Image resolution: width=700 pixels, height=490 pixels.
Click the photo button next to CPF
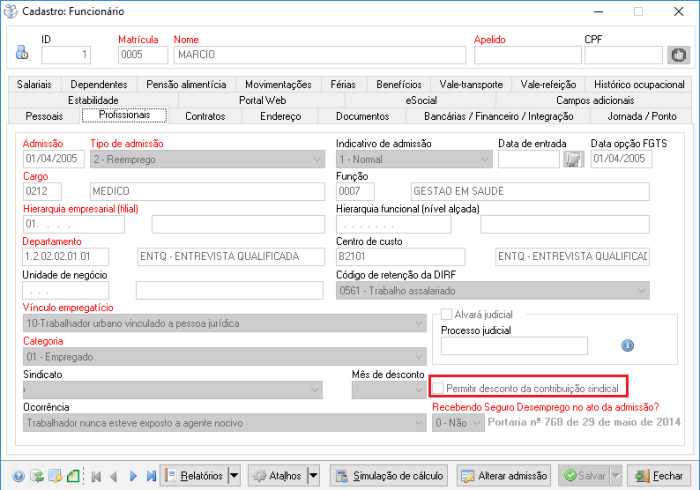[678, 55]
